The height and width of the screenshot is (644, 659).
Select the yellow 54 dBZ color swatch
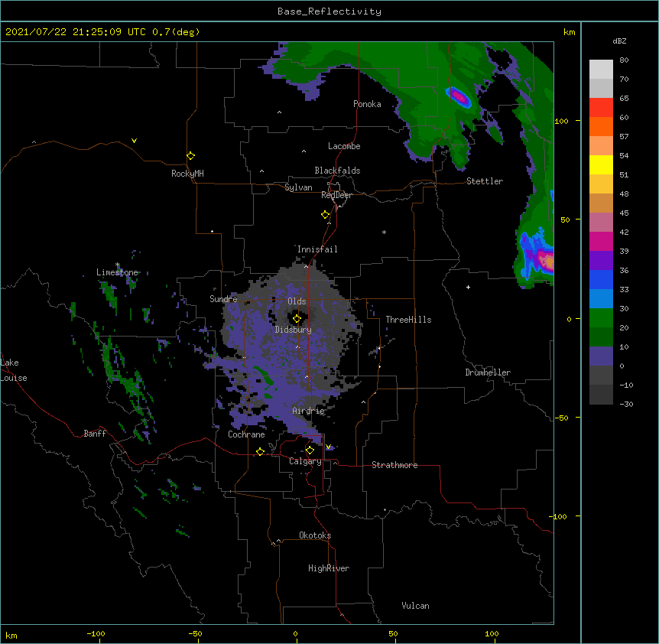601,164
